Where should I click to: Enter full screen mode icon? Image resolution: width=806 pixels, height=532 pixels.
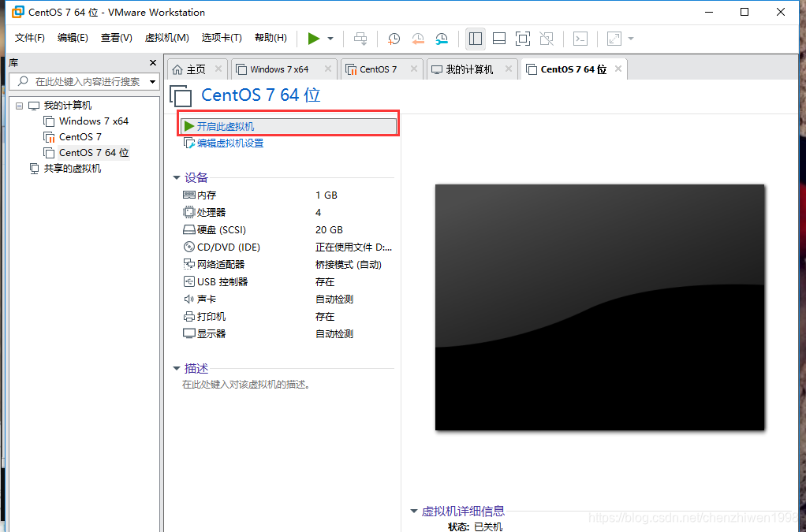tap(523, 39)
